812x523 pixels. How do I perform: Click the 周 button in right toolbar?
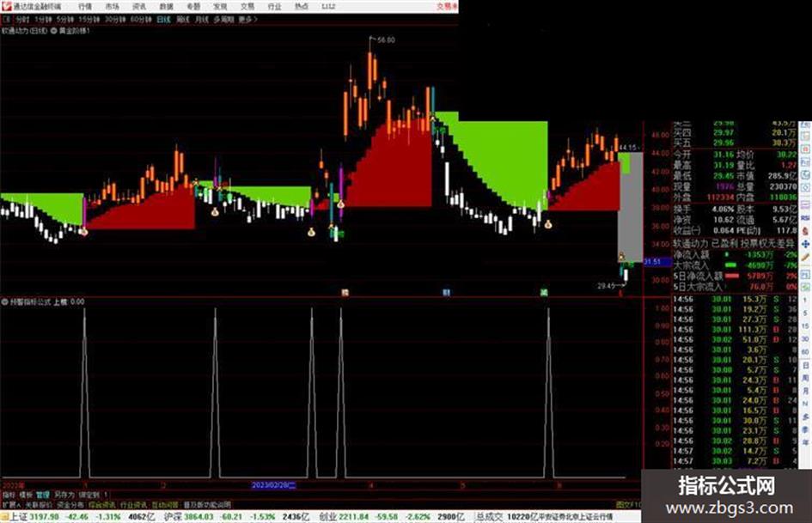pyautogui.click(x=805, y=378)
